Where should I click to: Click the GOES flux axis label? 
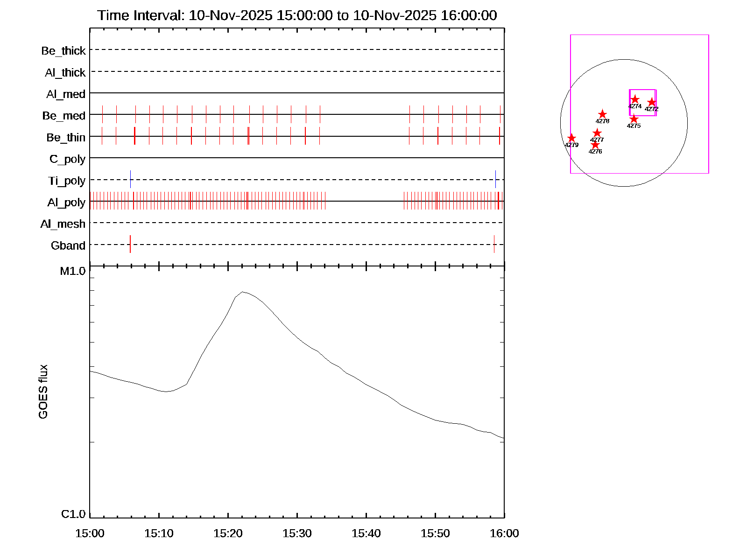click(x=43, y=392)
